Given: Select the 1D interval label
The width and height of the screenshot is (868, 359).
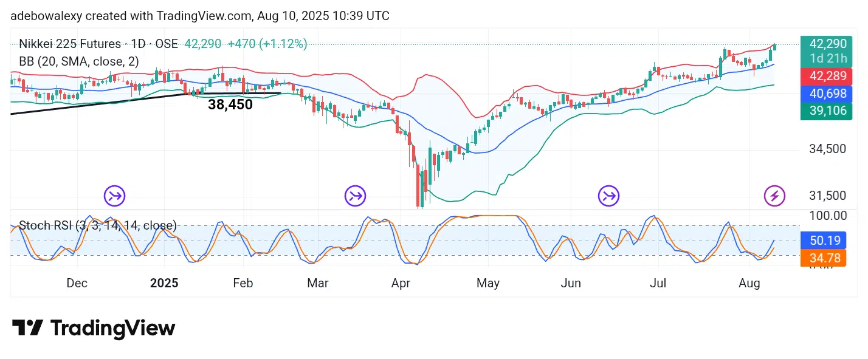Looking at the screenshot, I should point(137,44).
